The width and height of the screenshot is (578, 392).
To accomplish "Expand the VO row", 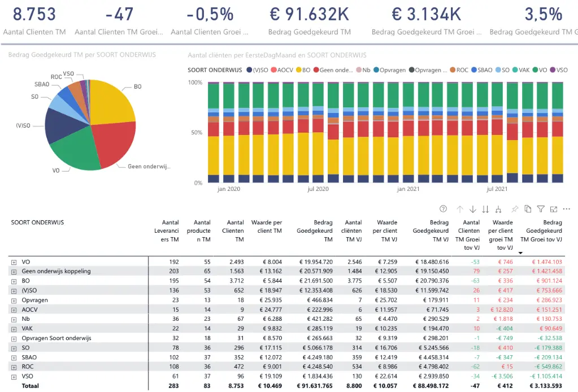I will [14, 262].
